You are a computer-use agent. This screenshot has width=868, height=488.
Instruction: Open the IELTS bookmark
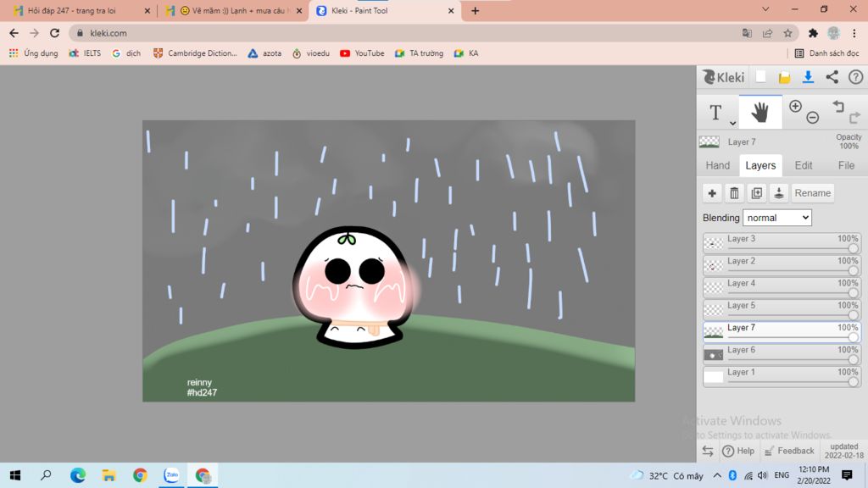85,53
